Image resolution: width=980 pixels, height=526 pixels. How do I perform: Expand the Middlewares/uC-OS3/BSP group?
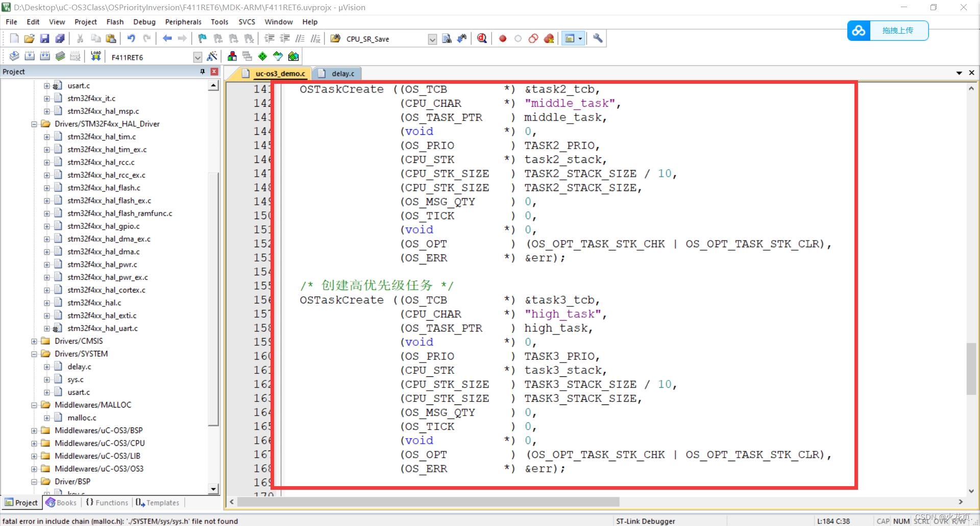click(34, 431)
